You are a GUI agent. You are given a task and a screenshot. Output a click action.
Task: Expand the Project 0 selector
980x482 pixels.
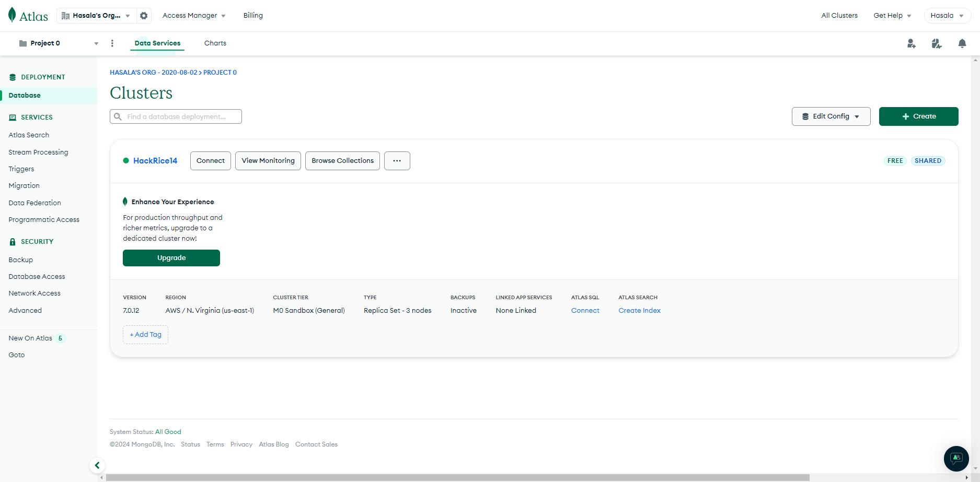click(59, 43)
